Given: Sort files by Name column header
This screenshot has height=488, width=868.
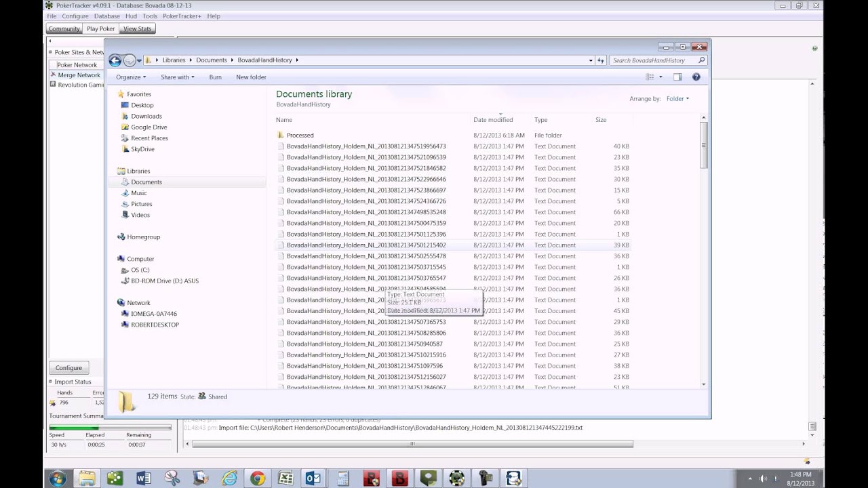Looking at the screenshot, I should click(372, 120).
